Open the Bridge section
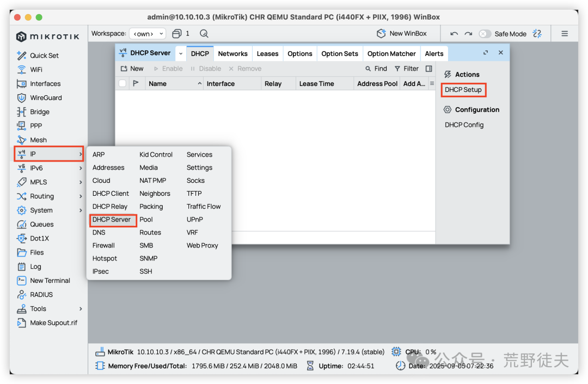 coord(33,112)
